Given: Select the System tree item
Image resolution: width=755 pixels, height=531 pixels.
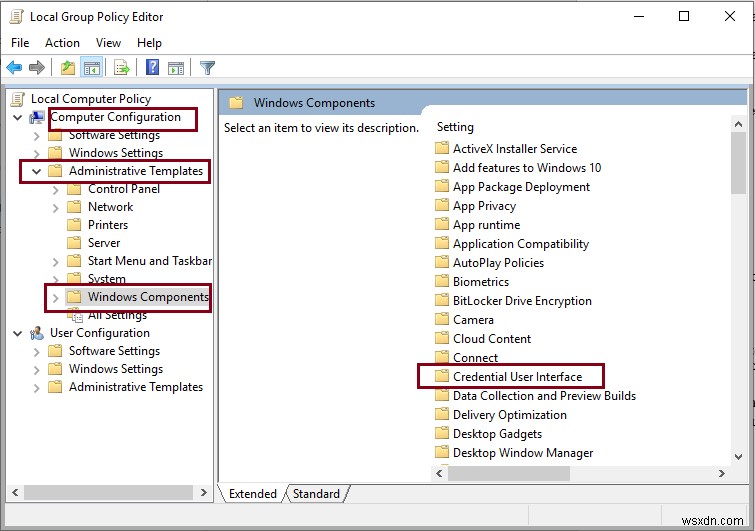Looking at the screenshot, I should click(x=106, y=279).
